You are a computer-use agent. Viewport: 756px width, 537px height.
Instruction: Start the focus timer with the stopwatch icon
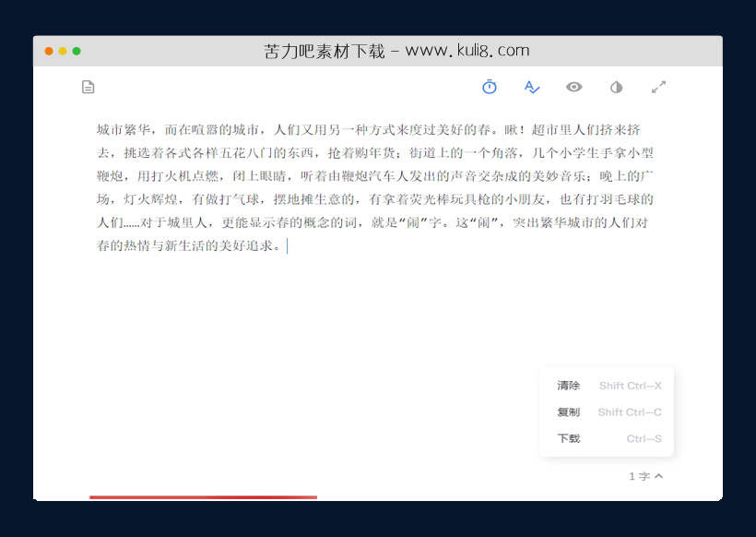coord(490,86)
